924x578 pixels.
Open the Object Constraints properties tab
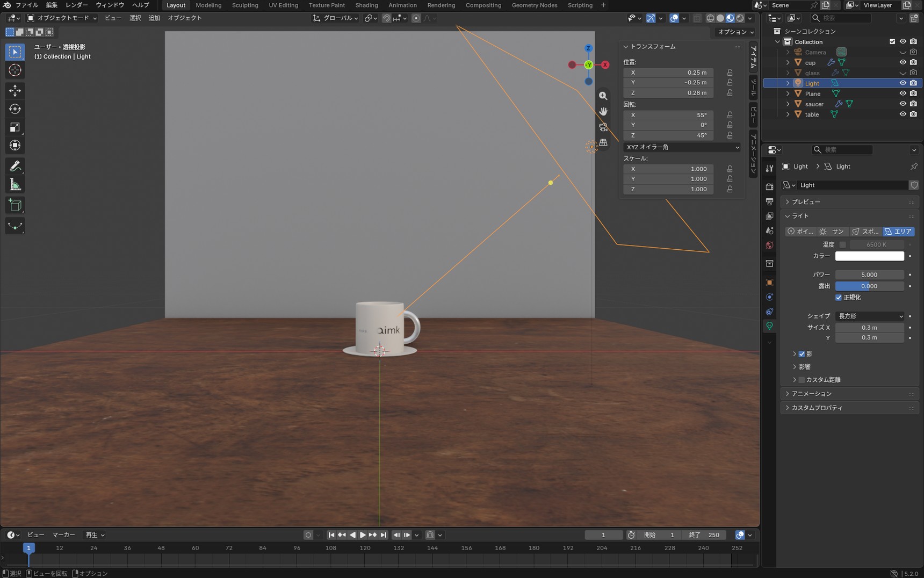[x=769, y=312]
